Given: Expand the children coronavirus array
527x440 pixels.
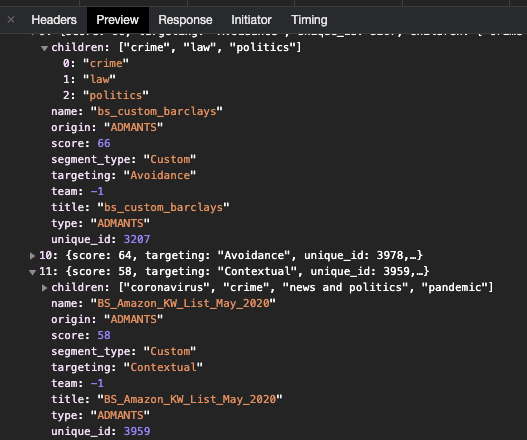Looking at the screenshot, I should point(44,288).
